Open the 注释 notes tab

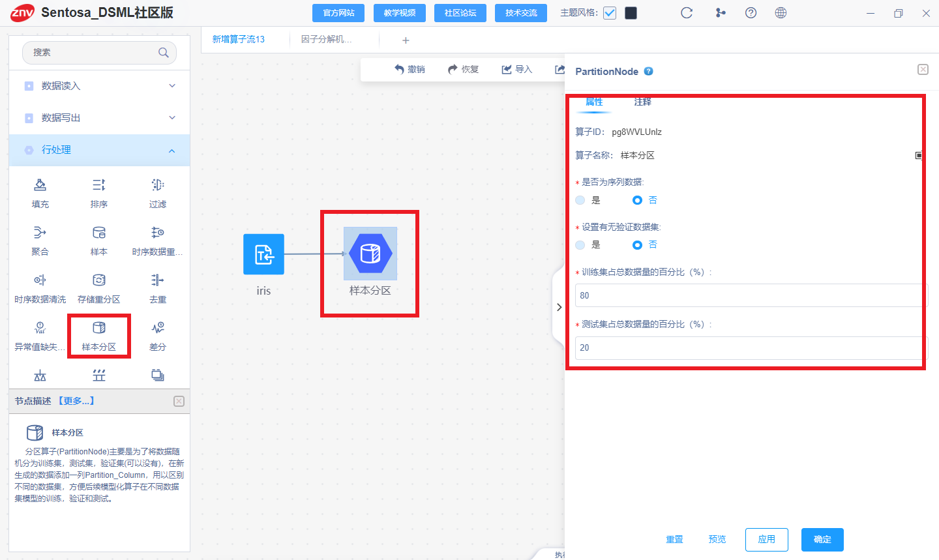[642, 102]
